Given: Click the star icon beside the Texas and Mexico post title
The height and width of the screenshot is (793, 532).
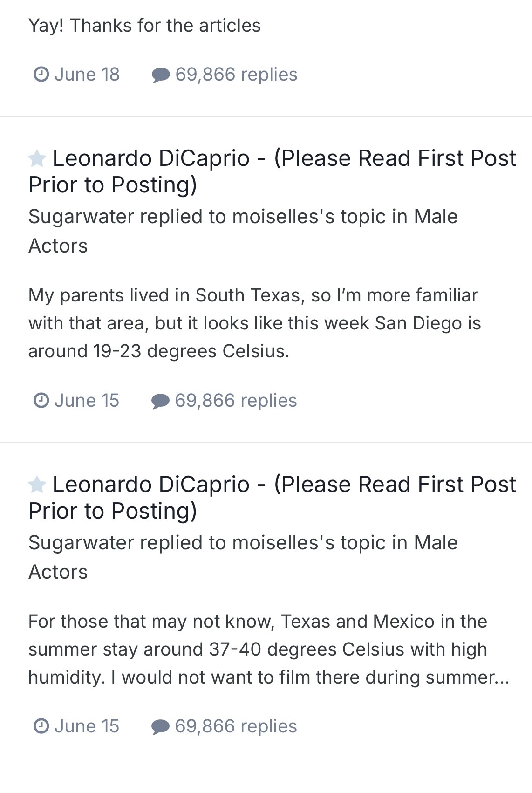Looking at the screenshot, I should tap(37, 485).
